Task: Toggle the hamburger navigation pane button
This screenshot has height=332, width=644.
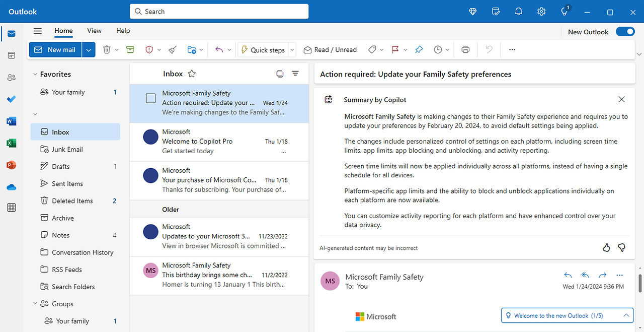Action: (38, 31)
